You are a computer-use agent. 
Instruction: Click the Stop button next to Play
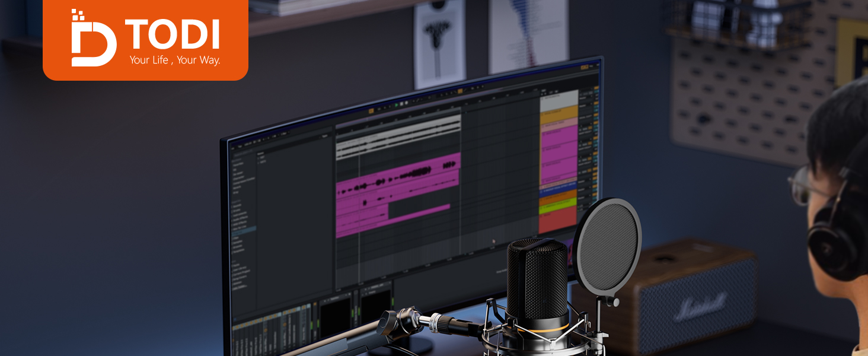click(402, 104)
